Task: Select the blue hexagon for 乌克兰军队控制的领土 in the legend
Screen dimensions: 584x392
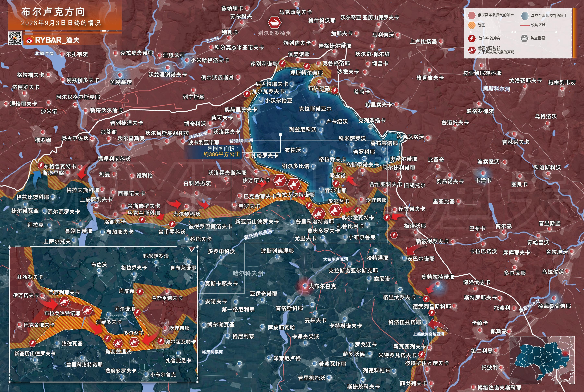Action: click(525, 16)
